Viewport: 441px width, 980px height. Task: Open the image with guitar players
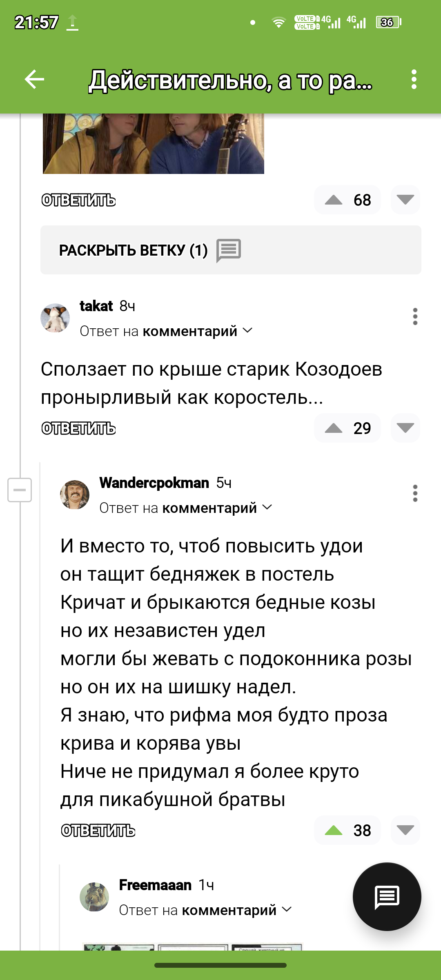tap(153, 144)
